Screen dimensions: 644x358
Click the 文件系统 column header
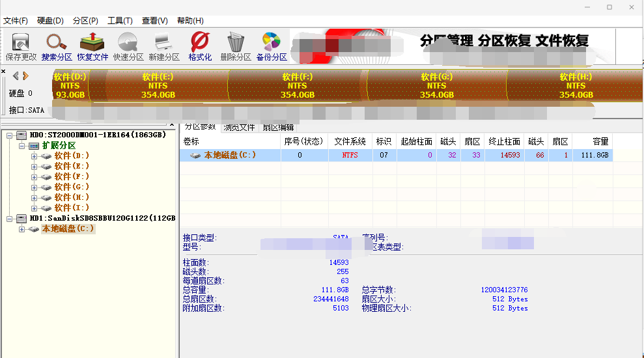(x=350, y=141)
